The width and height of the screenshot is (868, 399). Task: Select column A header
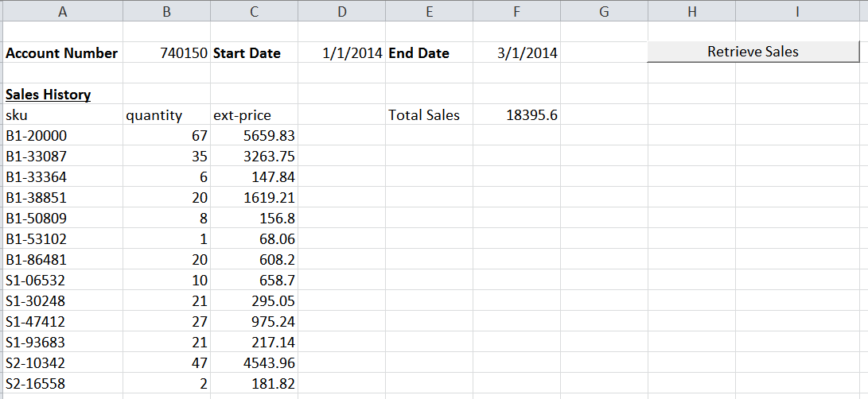point(61,11)
